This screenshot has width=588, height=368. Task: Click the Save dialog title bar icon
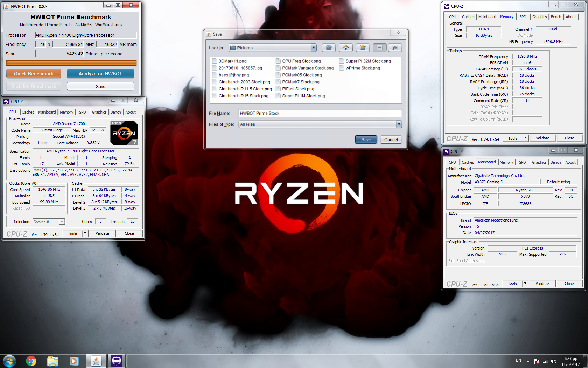click(x=209, y=34)
